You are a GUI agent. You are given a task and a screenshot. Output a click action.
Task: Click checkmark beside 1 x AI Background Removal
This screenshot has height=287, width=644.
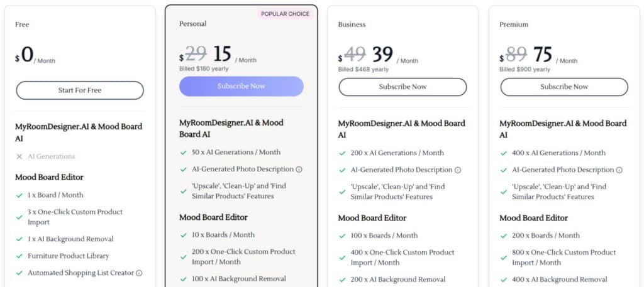(x=19, y=239)
